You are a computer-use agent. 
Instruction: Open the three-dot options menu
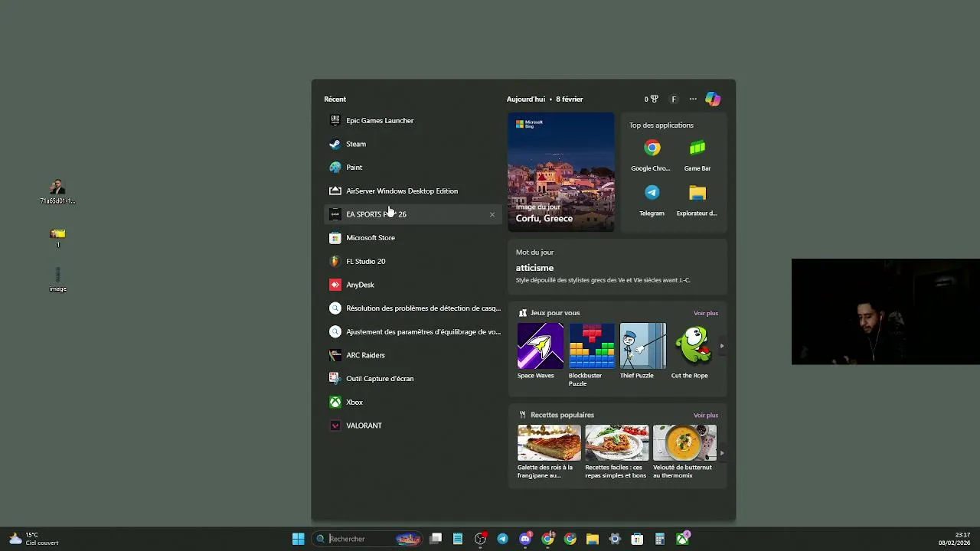(693, 99)
